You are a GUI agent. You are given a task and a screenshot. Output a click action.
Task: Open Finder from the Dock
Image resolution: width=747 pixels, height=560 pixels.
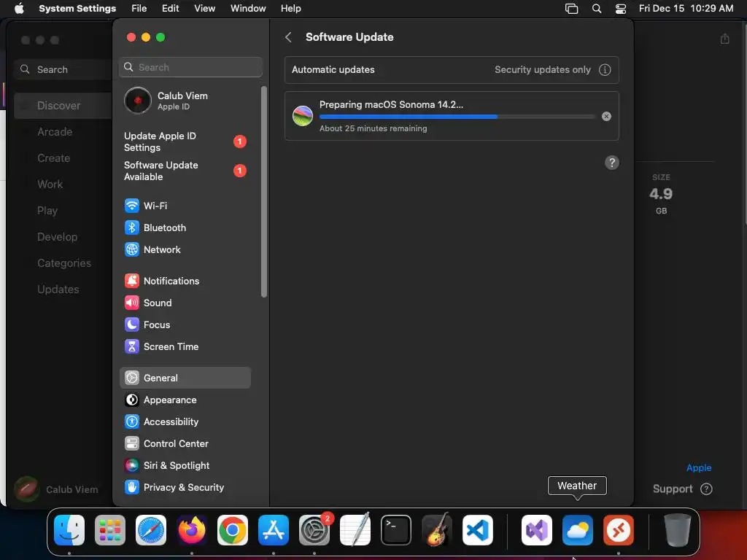69,530
